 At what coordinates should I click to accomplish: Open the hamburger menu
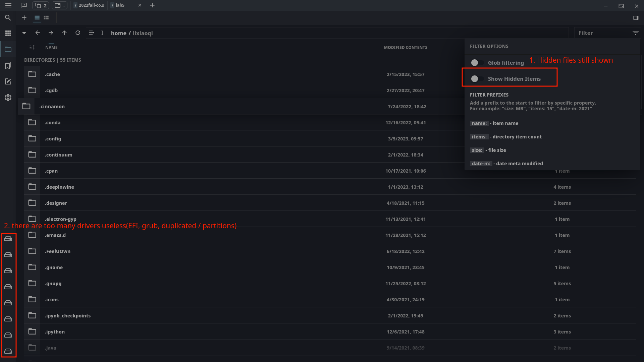(8, 5)
